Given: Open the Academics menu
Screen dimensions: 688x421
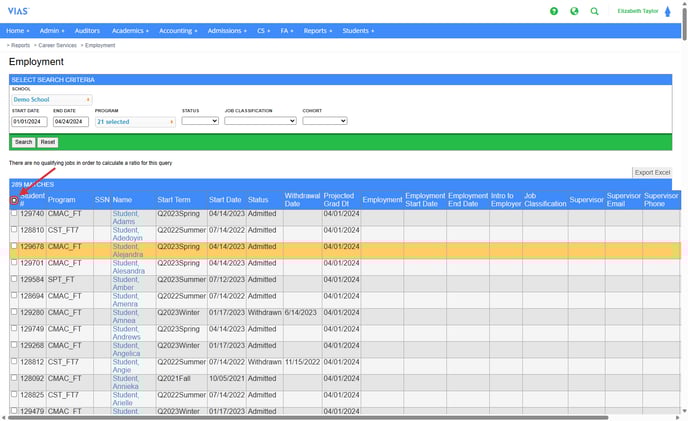Looking at the screenshot, I should point(129,31).
